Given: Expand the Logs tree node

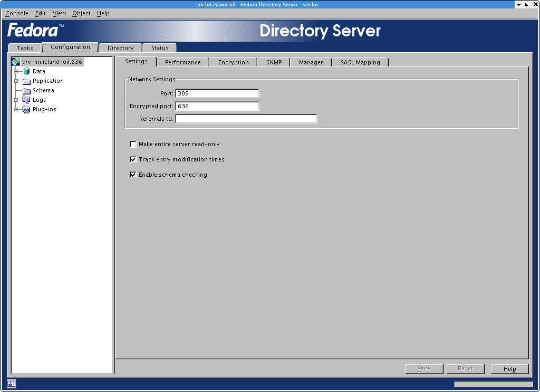Looking at the screenshot, I should click(x=16, y=100).
